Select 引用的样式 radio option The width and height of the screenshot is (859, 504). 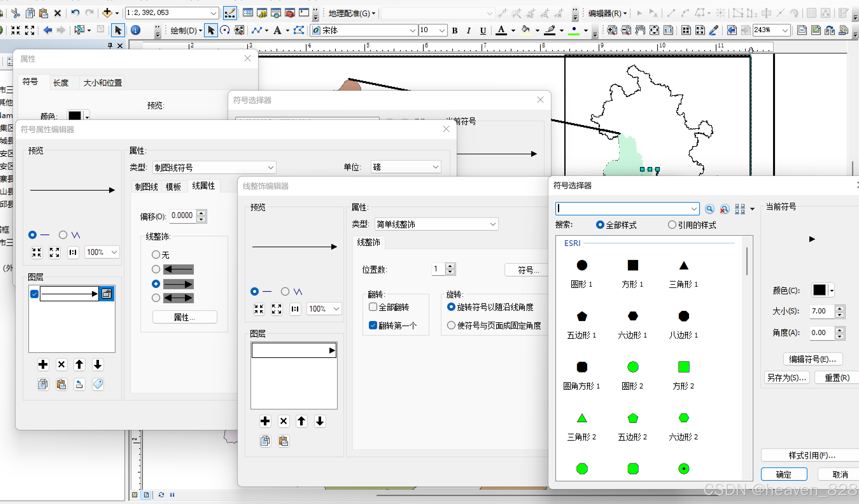coord(672,225)
